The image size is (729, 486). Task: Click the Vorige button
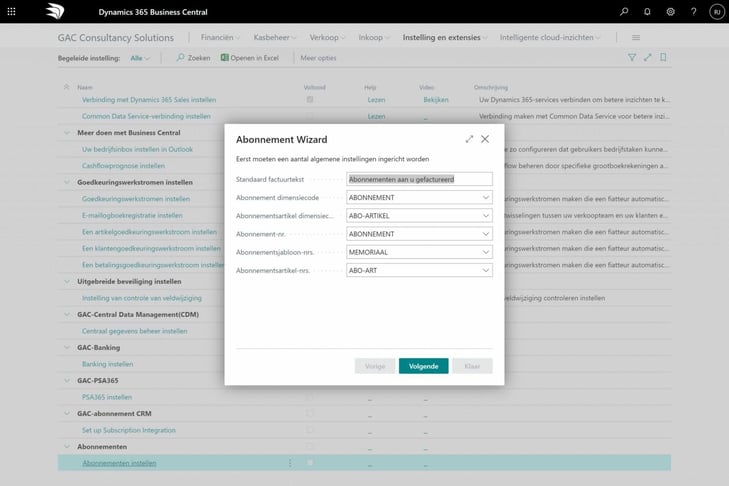[x=375, y=366]
